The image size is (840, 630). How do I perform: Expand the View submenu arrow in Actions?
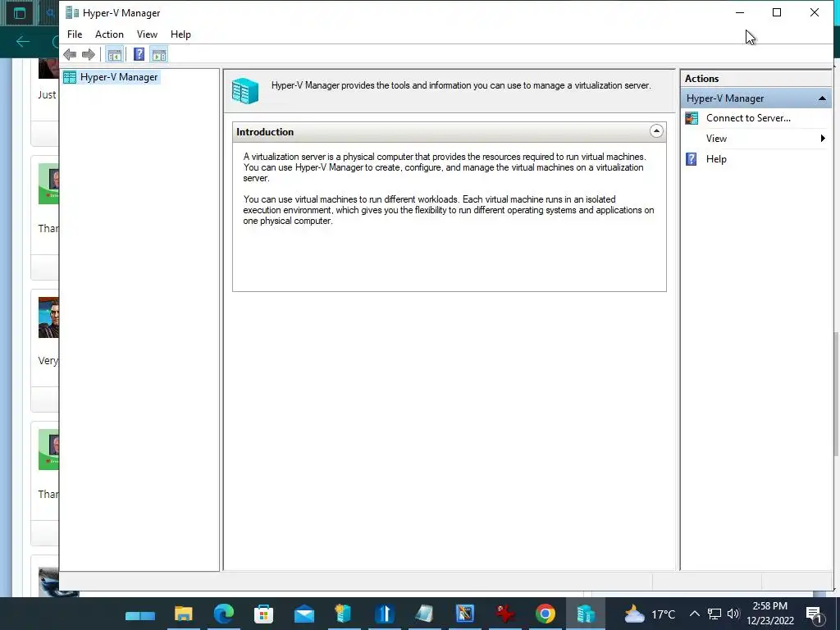pos(823,139)
